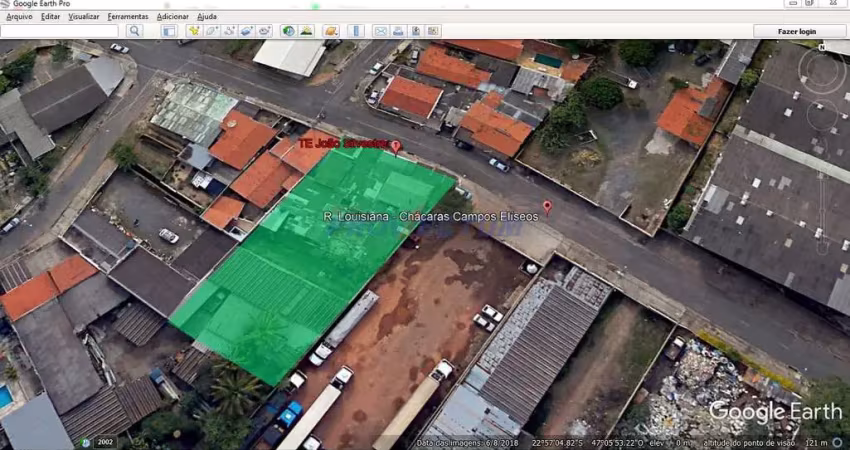
Task: Select the Add Path tool
Action: pyautogui.click(x=229, y=31)
